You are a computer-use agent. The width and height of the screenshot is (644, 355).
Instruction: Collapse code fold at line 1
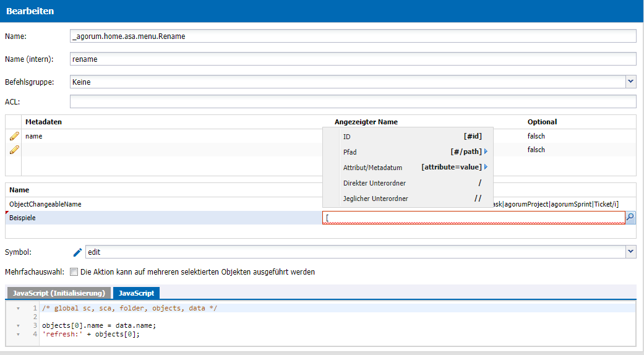pos(18,308)
